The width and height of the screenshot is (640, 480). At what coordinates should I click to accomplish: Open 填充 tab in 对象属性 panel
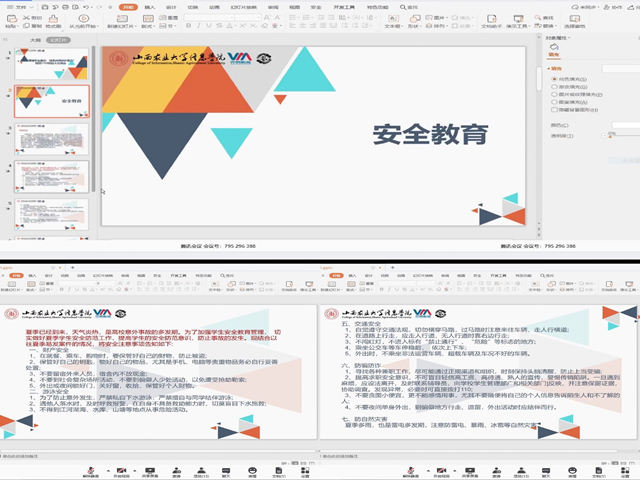(x=554, y=49)
